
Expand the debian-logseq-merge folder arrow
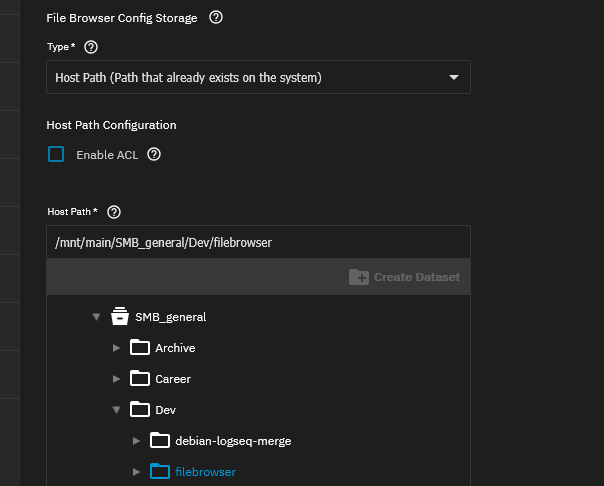(x=136, y=441)
